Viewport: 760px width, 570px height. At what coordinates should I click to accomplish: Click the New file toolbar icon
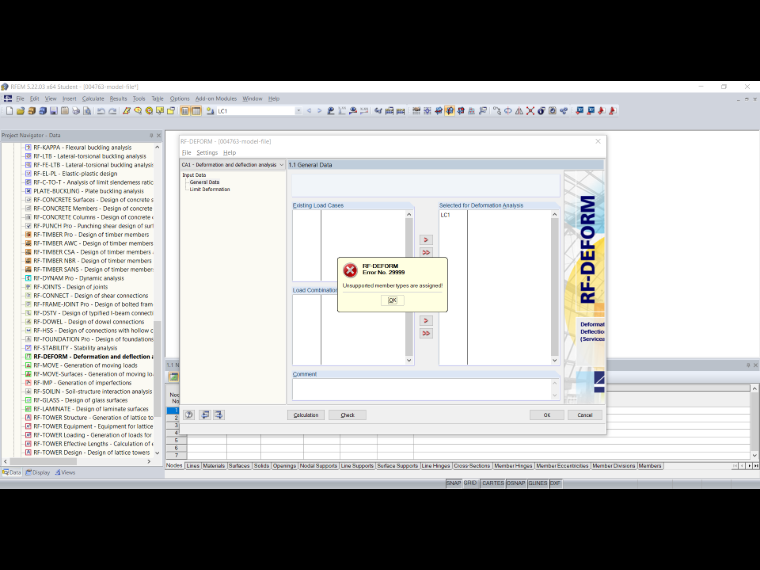point(9,111)
